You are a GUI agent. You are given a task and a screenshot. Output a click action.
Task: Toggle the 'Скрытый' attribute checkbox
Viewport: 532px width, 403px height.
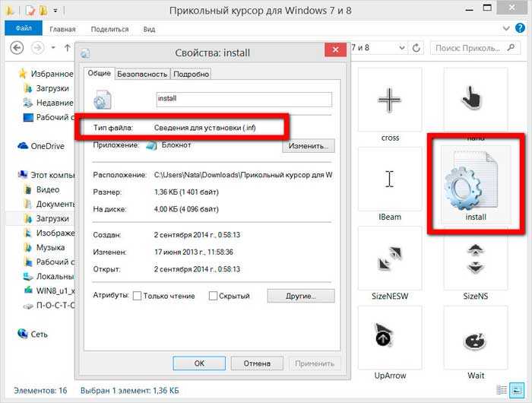point(213,296)
